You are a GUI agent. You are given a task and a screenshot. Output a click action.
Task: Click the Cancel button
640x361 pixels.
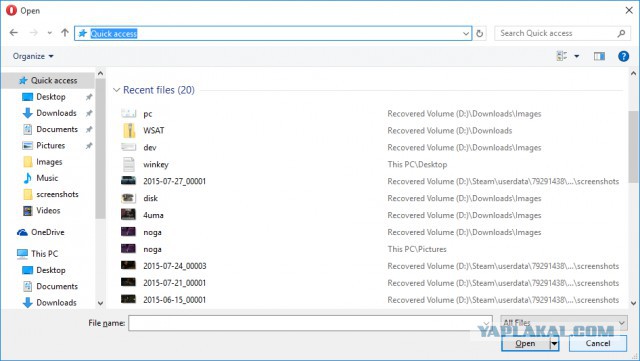598,343
